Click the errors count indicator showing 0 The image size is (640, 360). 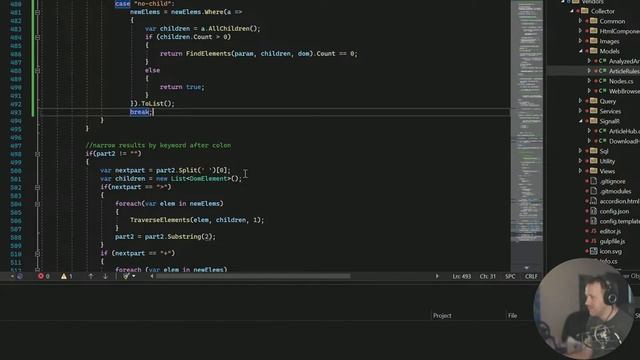[x=44, y=276]
